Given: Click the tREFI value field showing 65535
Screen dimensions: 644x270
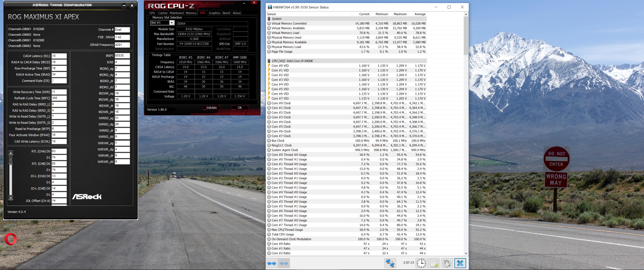Looking at the screenshot, I should [x=122, y=56].
